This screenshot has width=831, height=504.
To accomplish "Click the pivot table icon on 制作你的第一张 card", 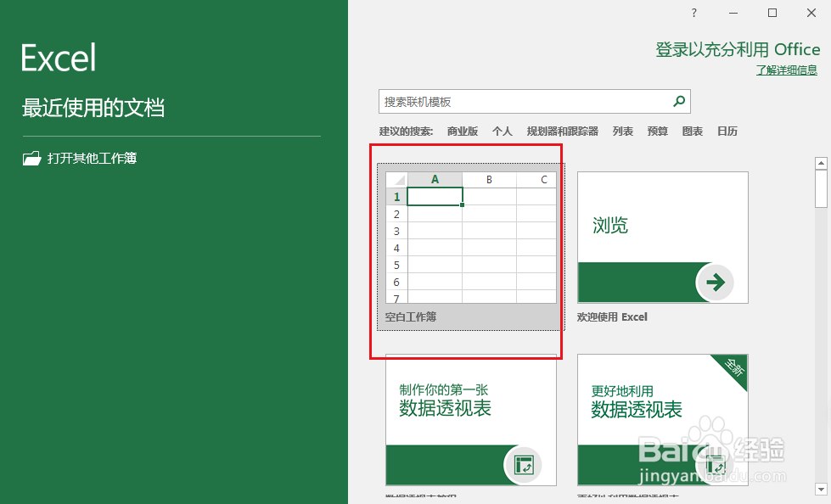I will pyautogui.click(x=523, y=465).
